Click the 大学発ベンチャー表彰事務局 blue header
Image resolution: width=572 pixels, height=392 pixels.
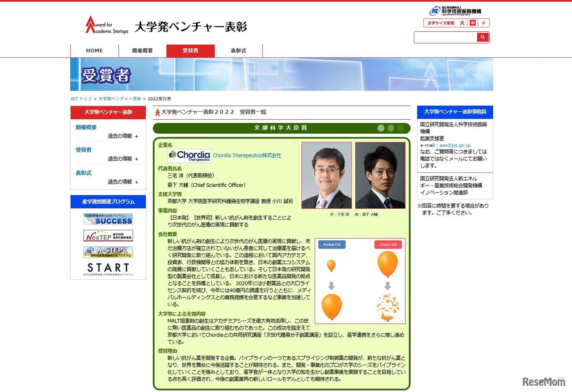(x=455, y=112)
